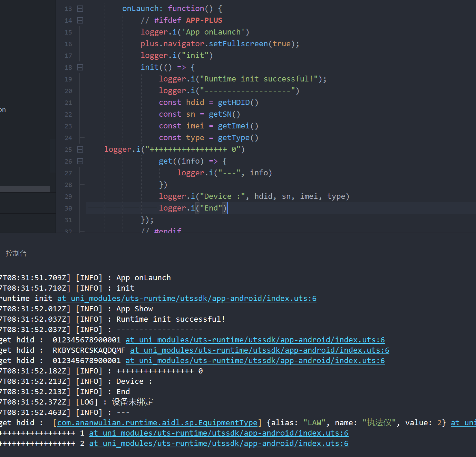
Task: Follow the truncated 'at uni' link after value: 2}
Action: coord(463,423)
